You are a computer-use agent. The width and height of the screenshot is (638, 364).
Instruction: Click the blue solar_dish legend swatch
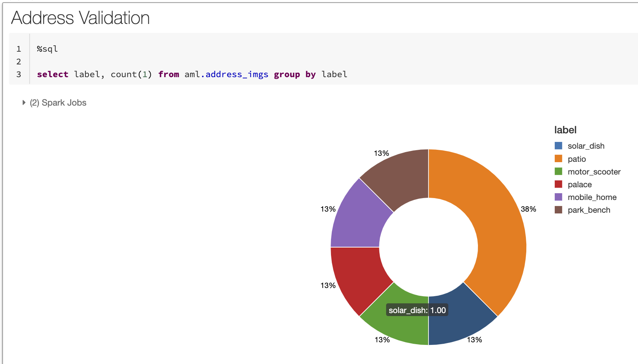click(x=558, y=146)
